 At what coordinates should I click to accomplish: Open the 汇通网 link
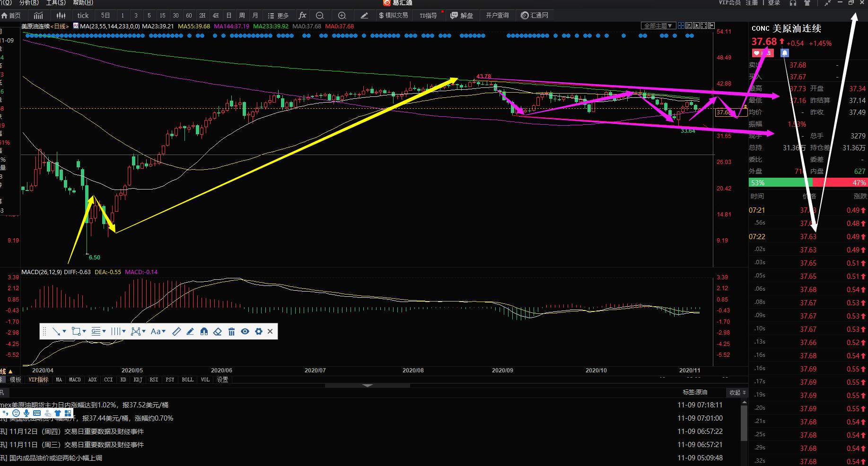click(x=535, y=15)
